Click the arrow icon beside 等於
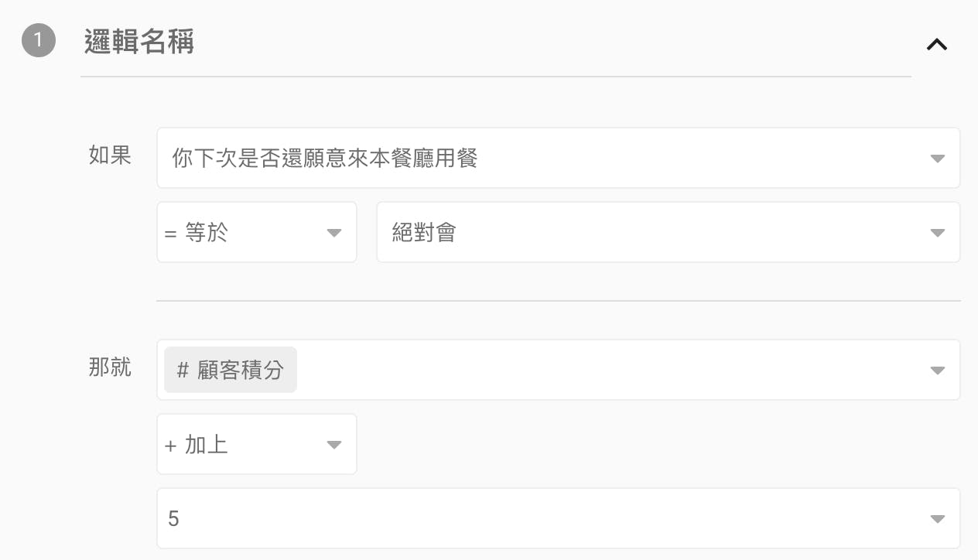 334,233
